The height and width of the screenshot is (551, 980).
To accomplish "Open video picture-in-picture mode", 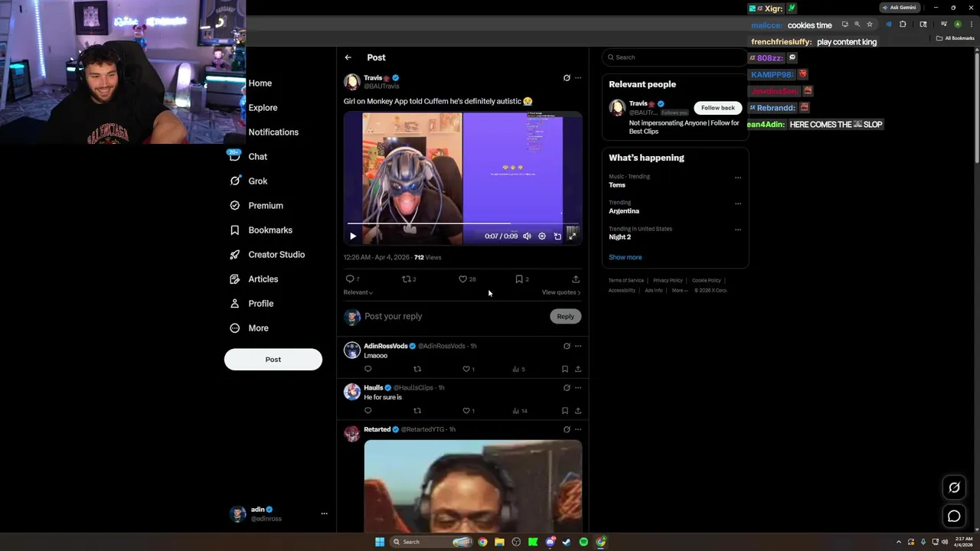I will [x=557, y=236].
